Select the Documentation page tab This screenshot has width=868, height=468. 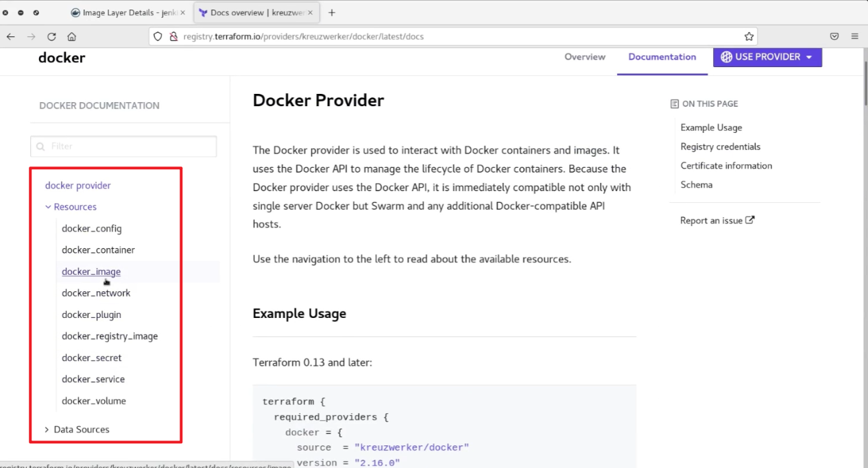pyautogui.click(x=662, y=57)
